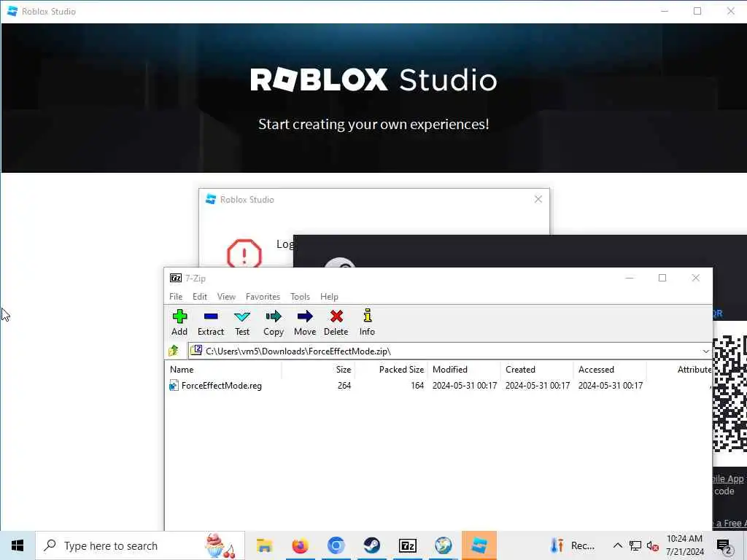Show hidden system tray icons
Viewport: 747px width, 560px height.
(x=617, y=545)
